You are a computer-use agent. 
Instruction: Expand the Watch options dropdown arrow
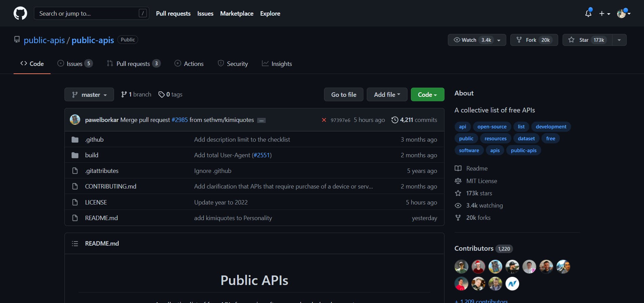499,40
